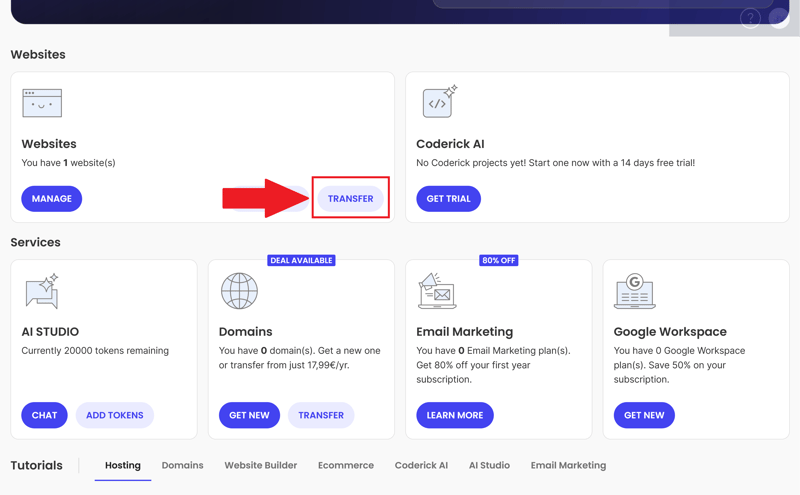Click the Coderick AI code icon
Viewport: 800px width, 495px height.
439,101
